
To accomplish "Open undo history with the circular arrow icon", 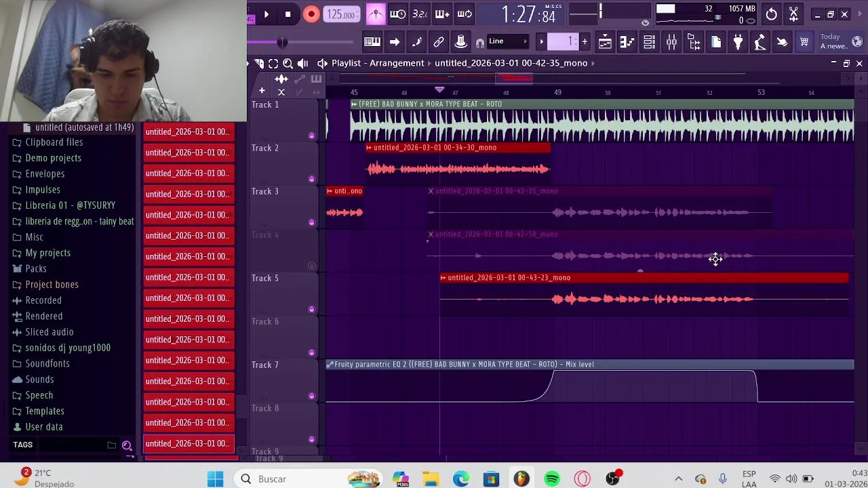I will tap(771, 14).
